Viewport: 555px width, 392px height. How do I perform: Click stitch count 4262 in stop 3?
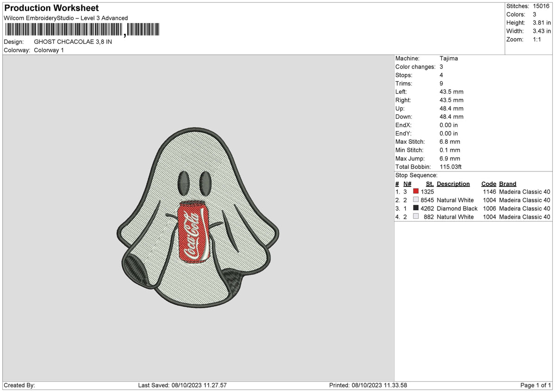(428, 208)
